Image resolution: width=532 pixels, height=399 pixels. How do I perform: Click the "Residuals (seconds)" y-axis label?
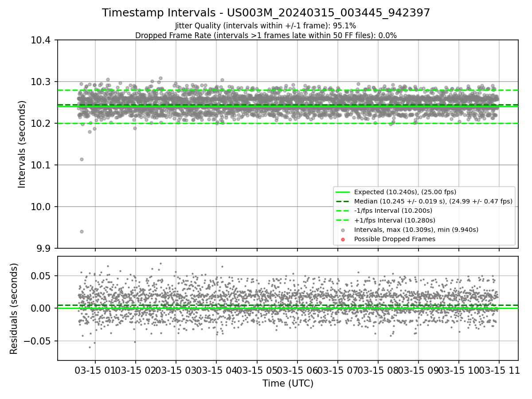pos(14,309)
